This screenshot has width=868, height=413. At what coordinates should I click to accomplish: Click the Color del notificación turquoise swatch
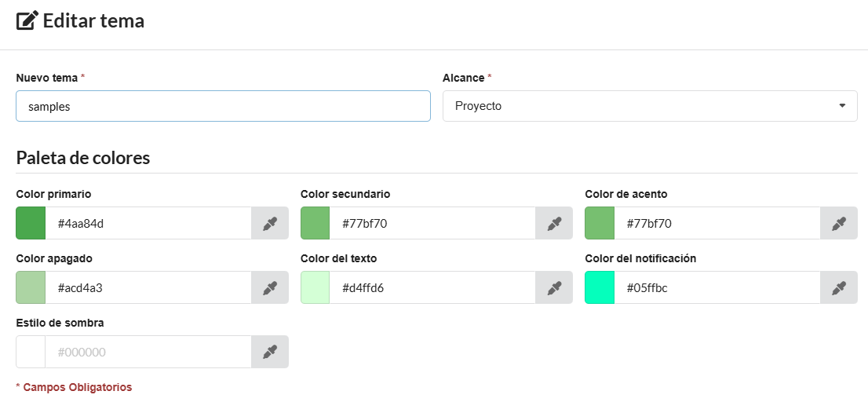coord(600,288)
